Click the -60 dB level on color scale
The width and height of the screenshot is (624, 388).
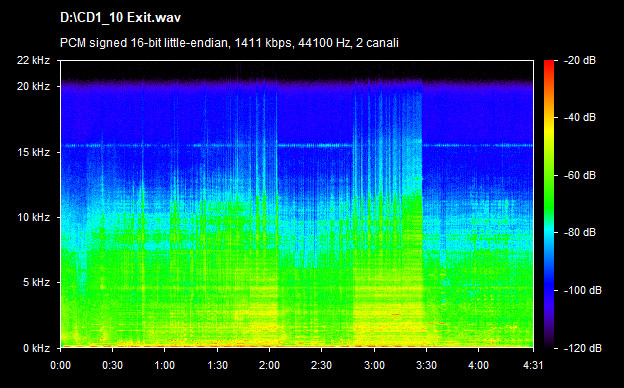(x=580, y=175)
